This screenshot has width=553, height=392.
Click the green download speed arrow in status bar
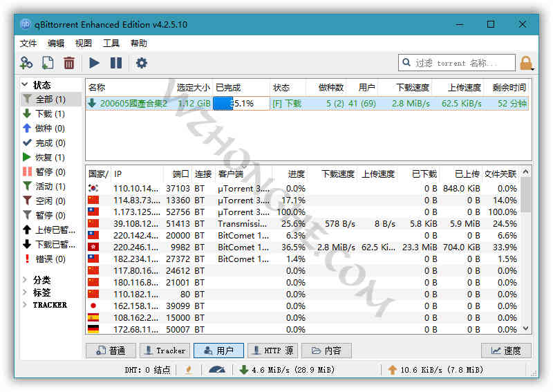[x=243, y=370]
